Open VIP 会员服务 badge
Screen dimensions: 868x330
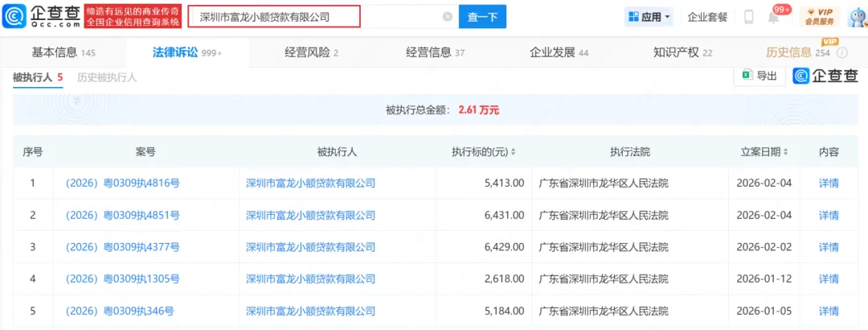[x=820, y=17]
